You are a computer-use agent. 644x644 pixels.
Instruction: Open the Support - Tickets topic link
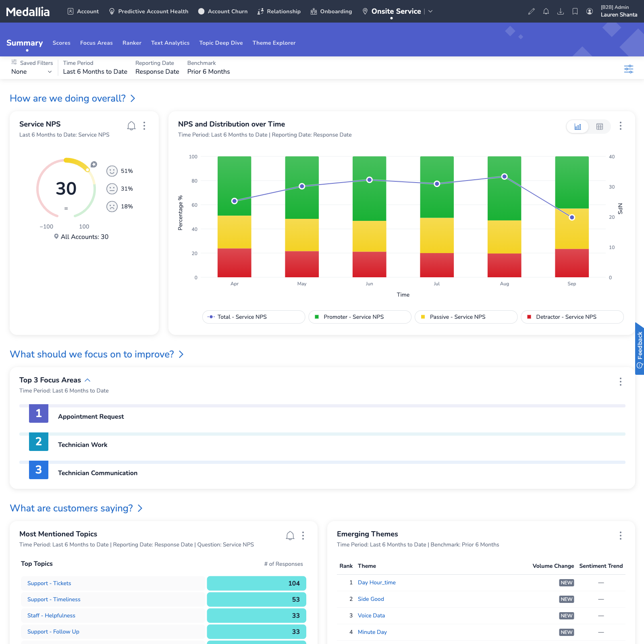coord(49,583)
